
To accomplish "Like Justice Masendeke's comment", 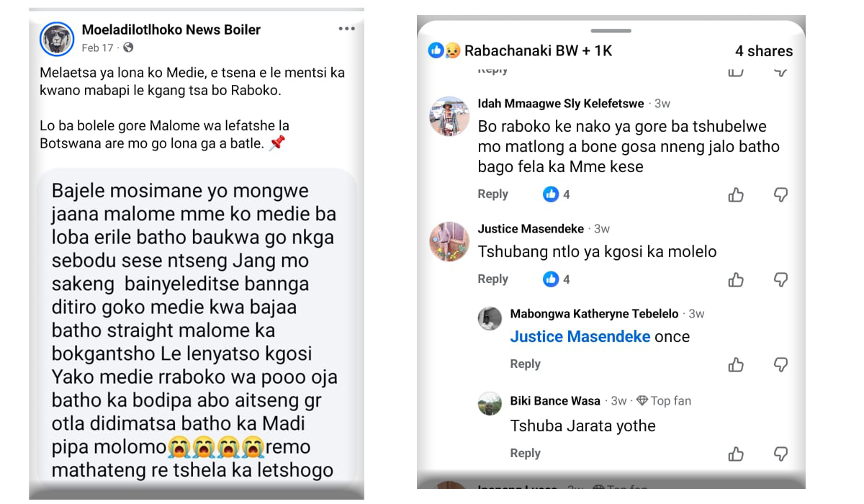I will point(736,279).
